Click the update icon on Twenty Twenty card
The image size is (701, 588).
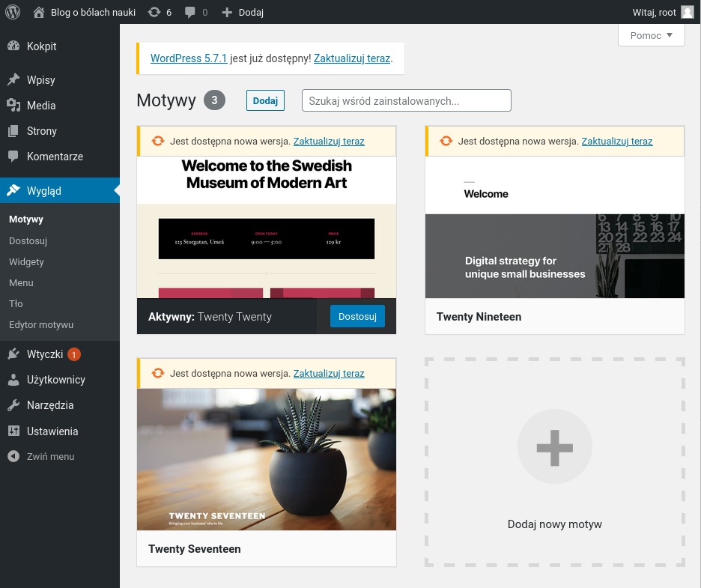point(158,141)
